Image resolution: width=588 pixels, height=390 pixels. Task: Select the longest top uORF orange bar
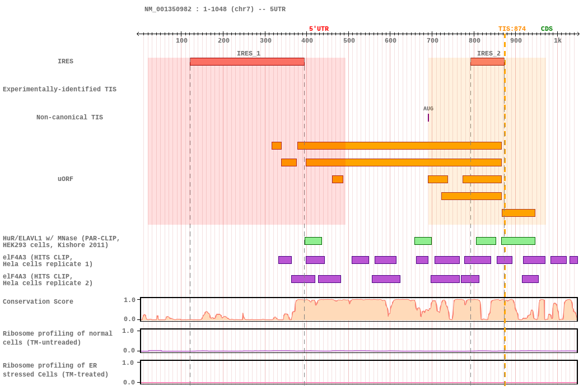point(399,146)
